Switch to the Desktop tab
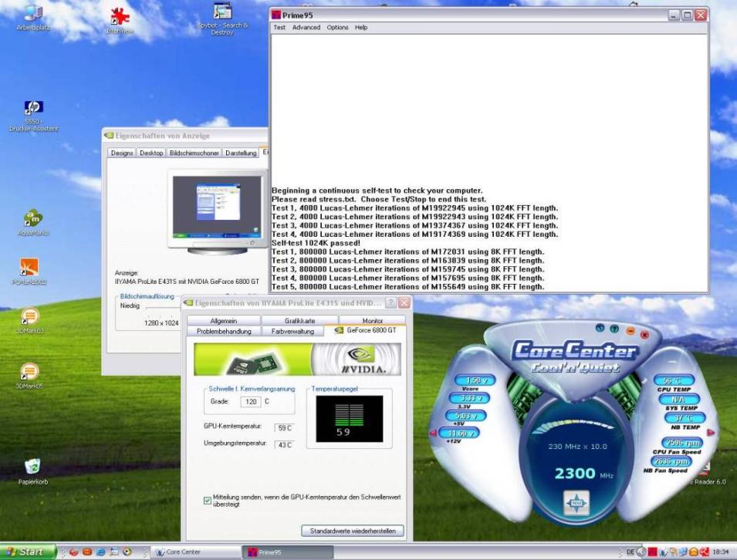The height and width of the screenshot is (560, 737). (151, 153)
